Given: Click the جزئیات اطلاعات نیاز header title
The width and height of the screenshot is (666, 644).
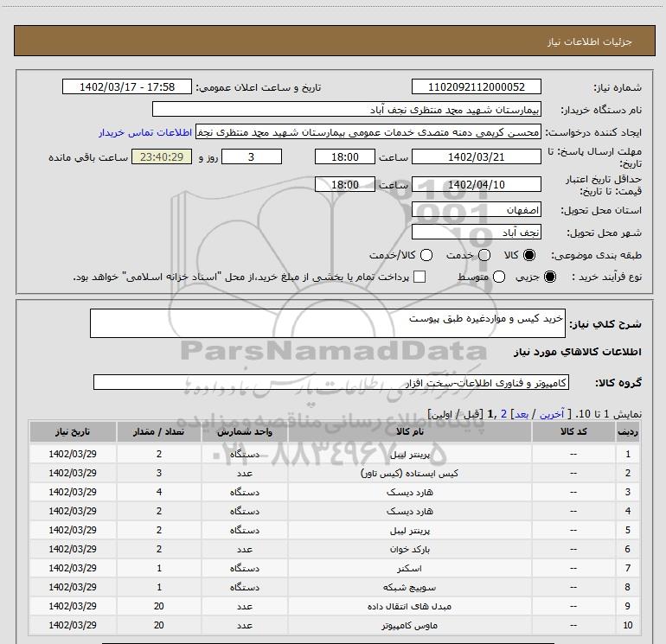Looking at the screenshot, I should (x=590, y=41).
